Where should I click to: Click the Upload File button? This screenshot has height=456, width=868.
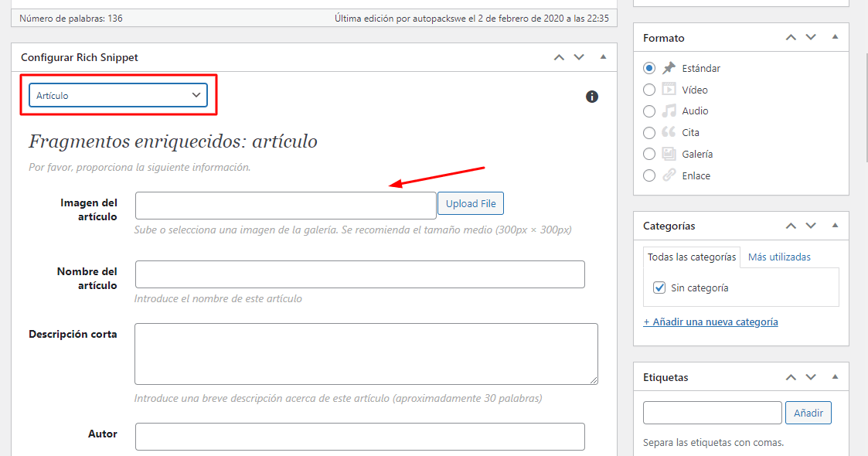[x=471, y=203]
